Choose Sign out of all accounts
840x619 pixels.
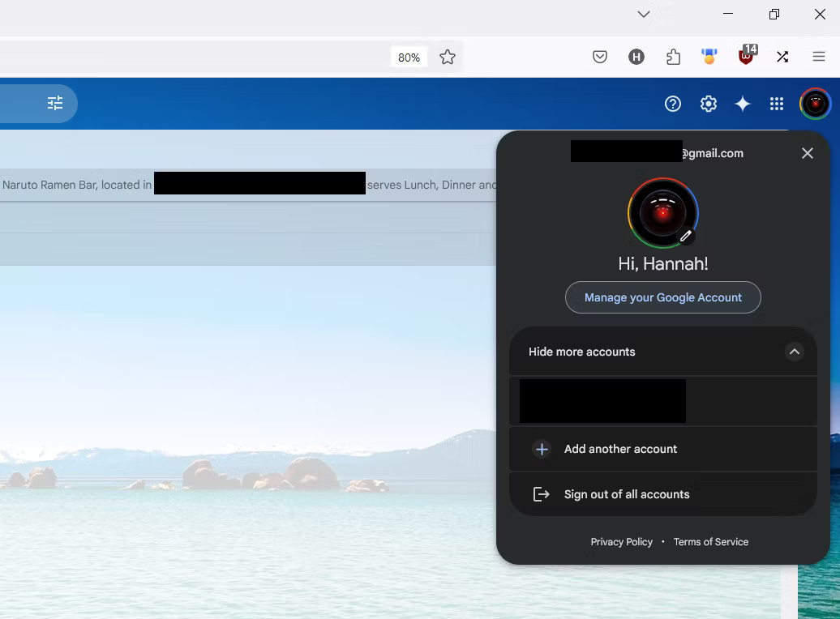pyautogui.click(x=626, y=494)
